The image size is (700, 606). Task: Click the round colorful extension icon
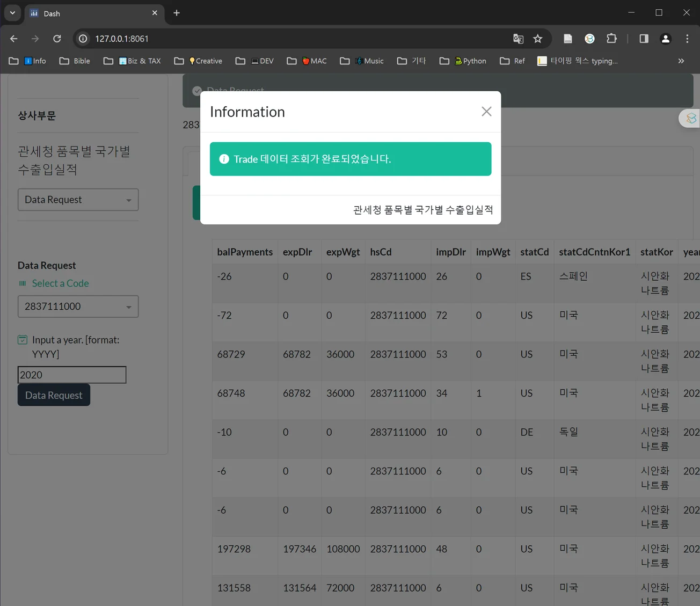point(589,39)
